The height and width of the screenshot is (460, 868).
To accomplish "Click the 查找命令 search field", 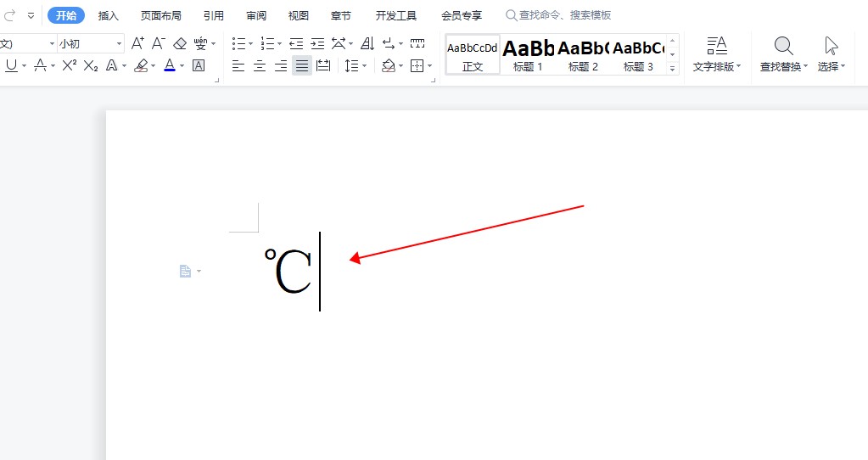I will pyautogui.click(x=564, y=15).
